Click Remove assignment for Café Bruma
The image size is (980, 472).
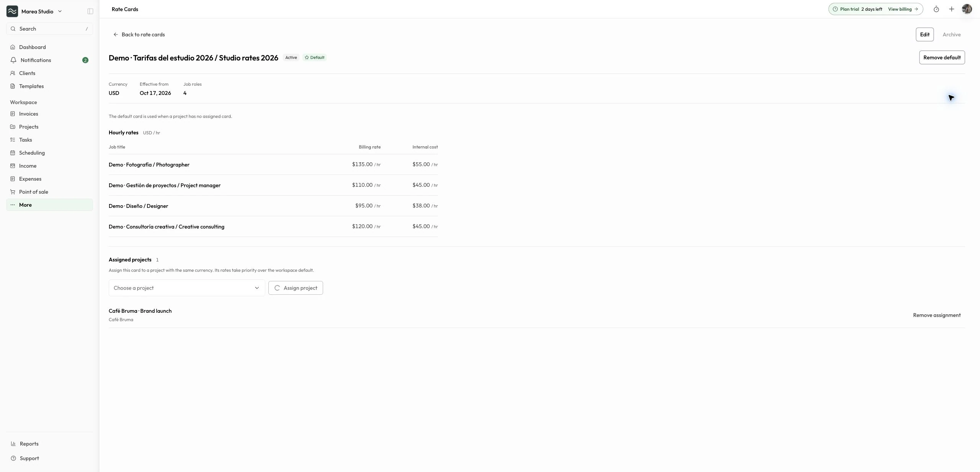coord(937,315)
